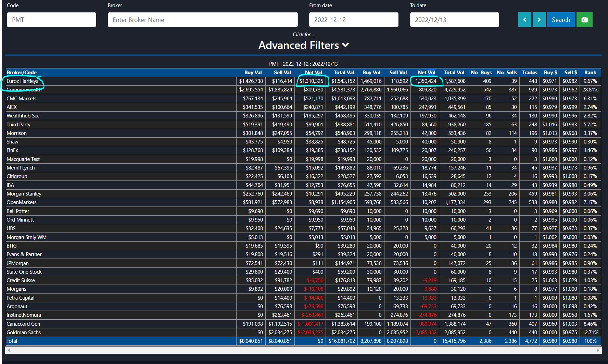Select the Wealthhub Sec broker name
This screenshot has width=608, height=364.
coord(23,116)
